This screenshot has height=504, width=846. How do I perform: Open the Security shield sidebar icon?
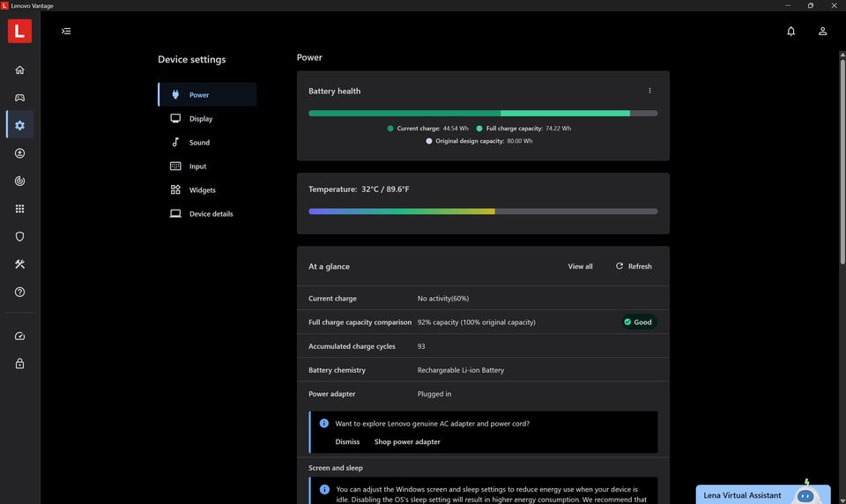click(19, 236)
